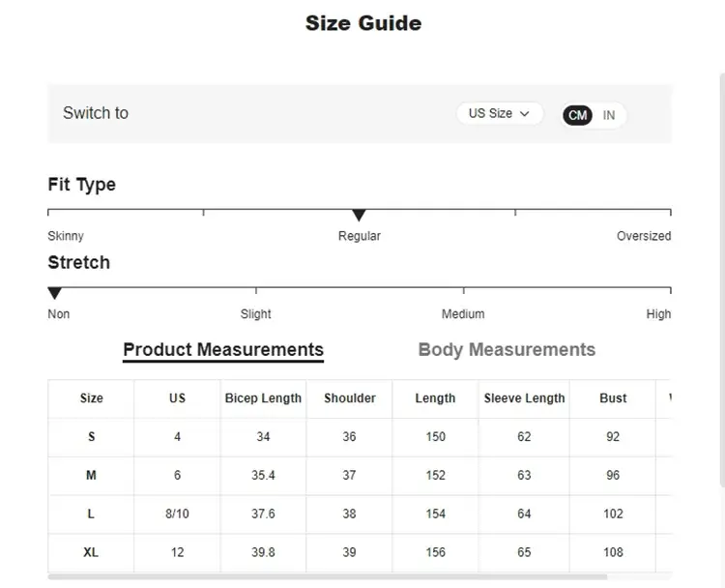This screenshot has width=725, height=588.
Task: Click the Sleeve Length column header
Action: point(524,398)
